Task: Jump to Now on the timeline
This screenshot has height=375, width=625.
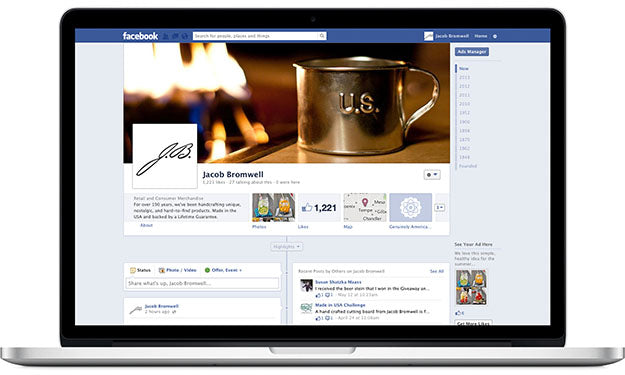Action: 464,69
